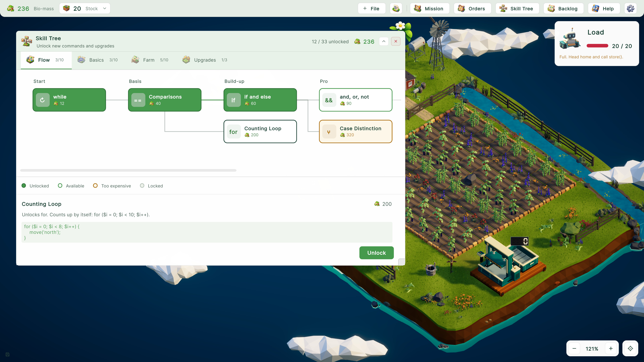The height and width of the screenshot is (362, 644).
Task: Open the File menu
Action: tap(371, 9)
